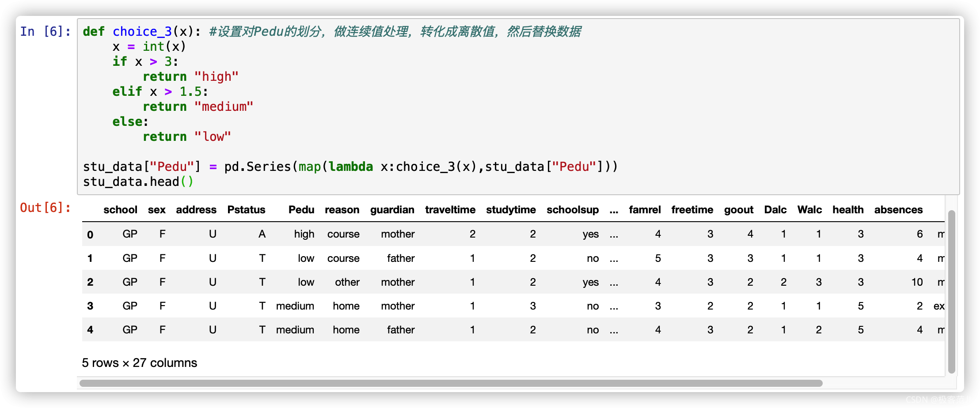Click the stu_data.head() line in the code
This screenshot has width=980, height=408.
coord(138,181)
